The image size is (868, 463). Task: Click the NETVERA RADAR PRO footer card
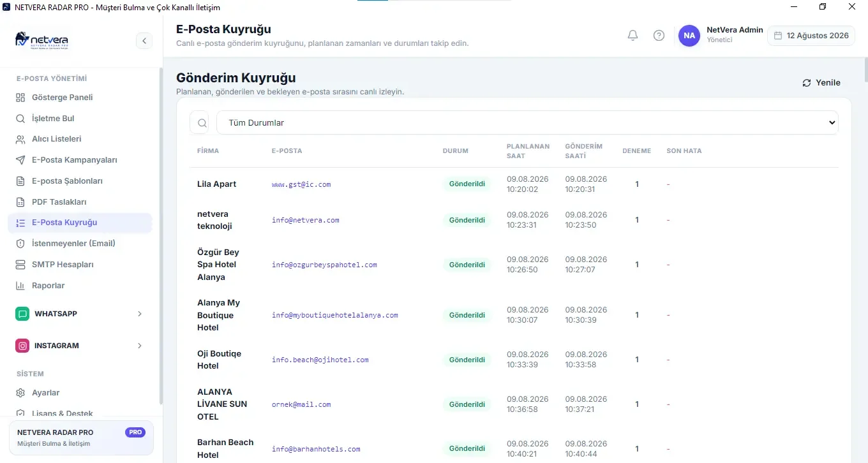point(81,437)
